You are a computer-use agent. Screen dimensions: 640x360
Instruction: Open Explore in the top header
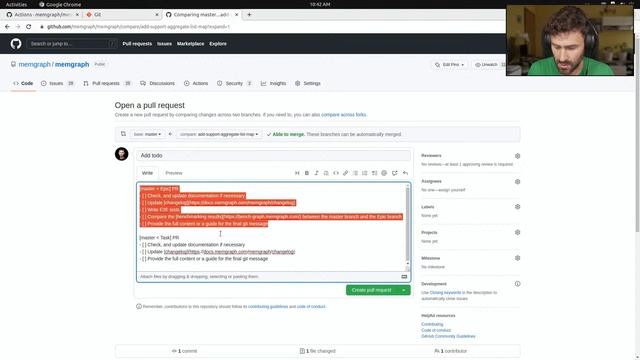click(218, 44)
